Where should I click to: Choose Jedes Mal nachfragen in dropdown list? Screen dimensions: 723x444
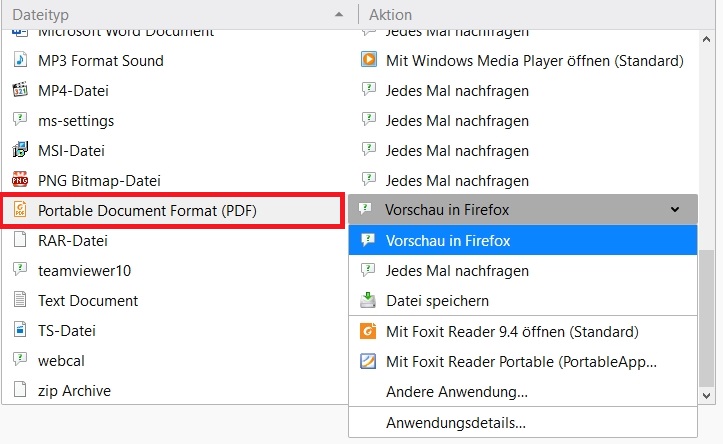click(523, 271)
